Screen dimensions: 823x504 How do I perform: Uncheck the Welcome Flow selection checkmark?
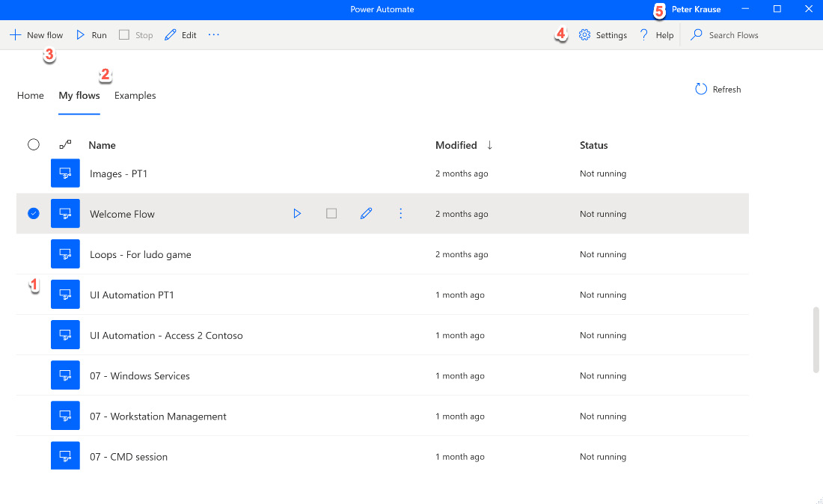tap(34, 213)
